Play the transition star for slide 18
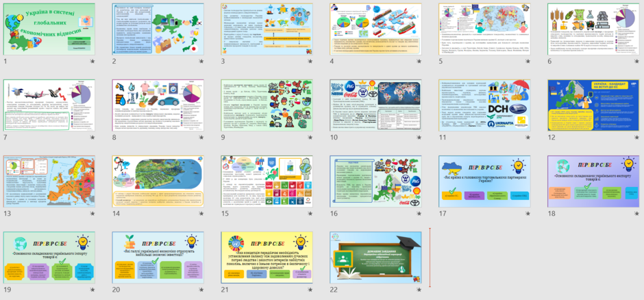 (x=636, y=214)
